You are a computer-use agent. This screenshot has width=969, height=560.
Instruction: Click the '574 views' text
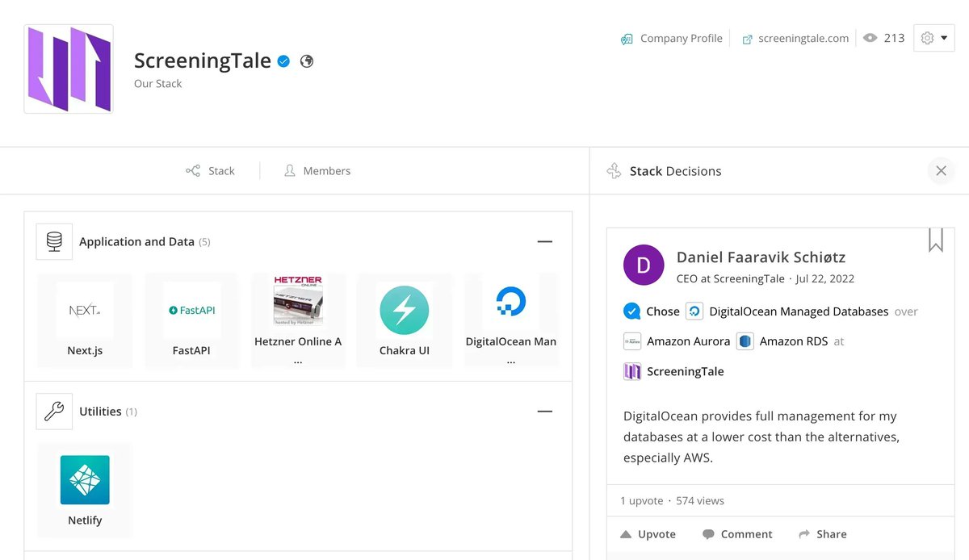pyautogui.click(x=700, y=500)
